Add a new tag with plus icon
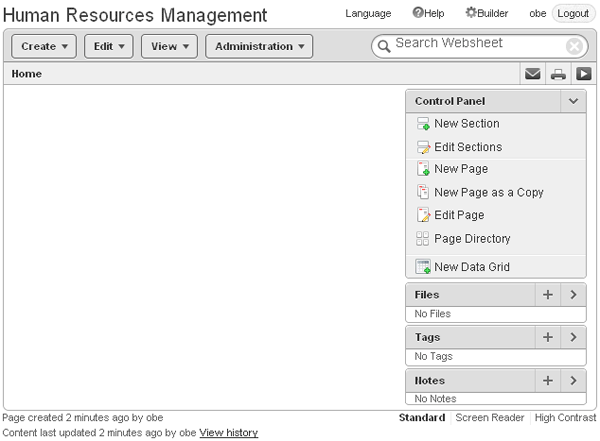Viewport: 600px width, 441px height. (547, 338)
